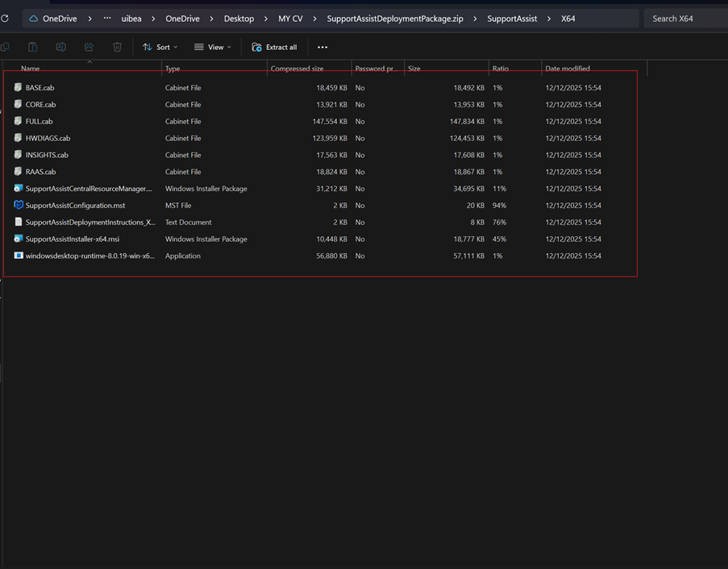
Task: Delete files using the trash icon
Action: point(117,47)
